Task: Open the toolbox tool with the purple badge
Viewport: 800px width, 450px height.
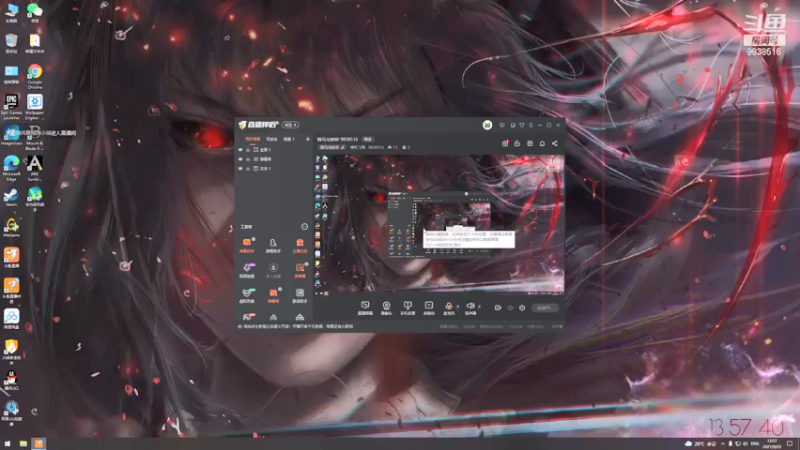Action: [247, 270]
